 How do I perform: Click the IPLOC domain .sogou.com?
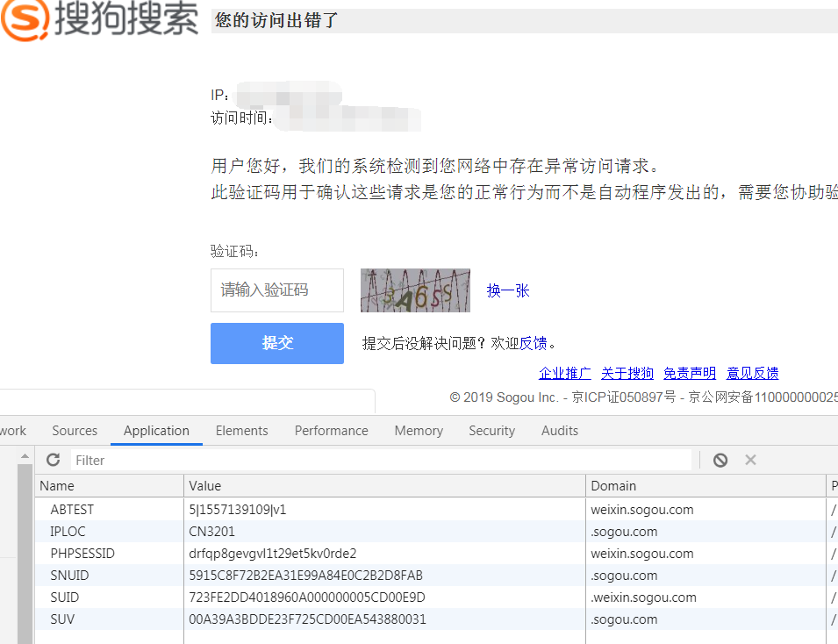click(624, 532)
